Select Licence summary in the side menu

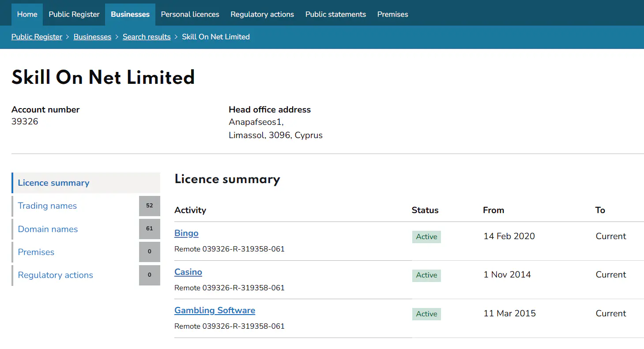coord(86,183)
